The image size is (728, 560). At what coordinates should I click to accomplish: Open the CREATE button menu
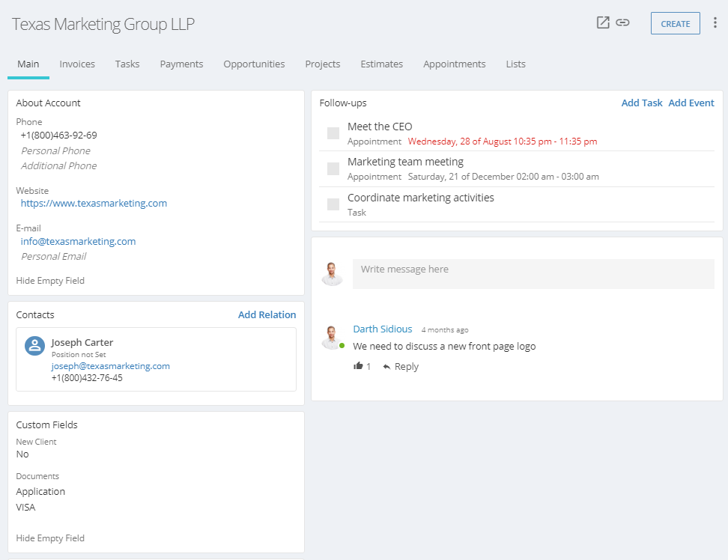675,23
